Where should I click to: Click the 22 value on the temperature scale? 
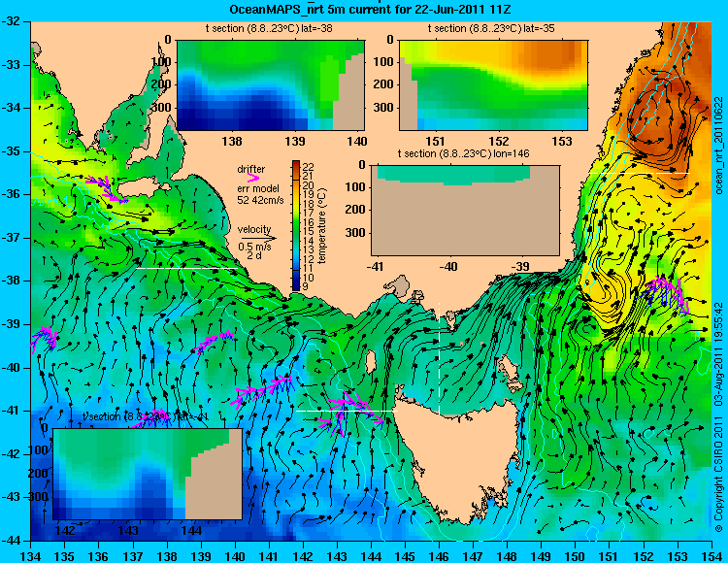coord(308,167)
